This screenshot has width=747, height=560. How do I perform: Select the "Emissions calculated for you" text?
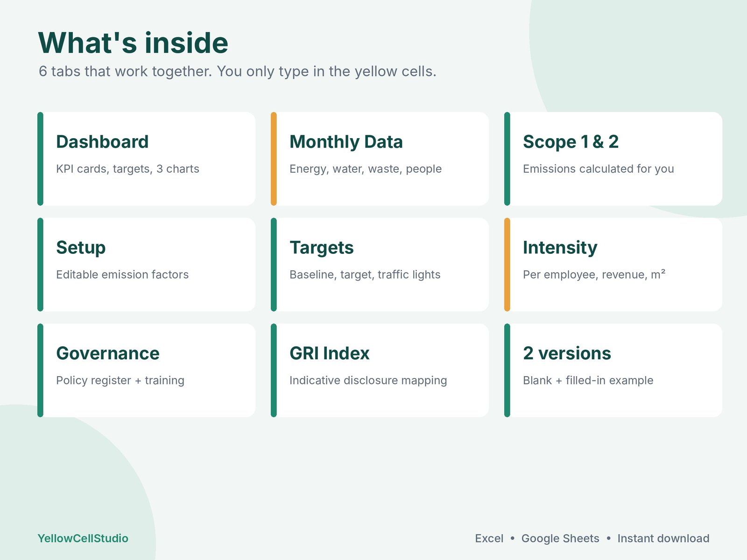coord(598,169)
